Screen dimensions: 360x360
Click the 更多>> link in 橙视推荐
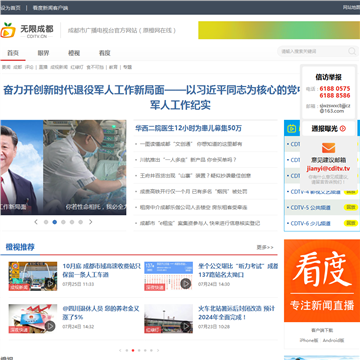[265, 247]
